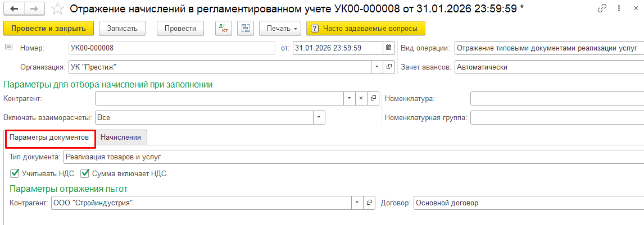Clear the filter Контрагент field
644x225 pixels.
pyautogui.click(x=361, y=98)
